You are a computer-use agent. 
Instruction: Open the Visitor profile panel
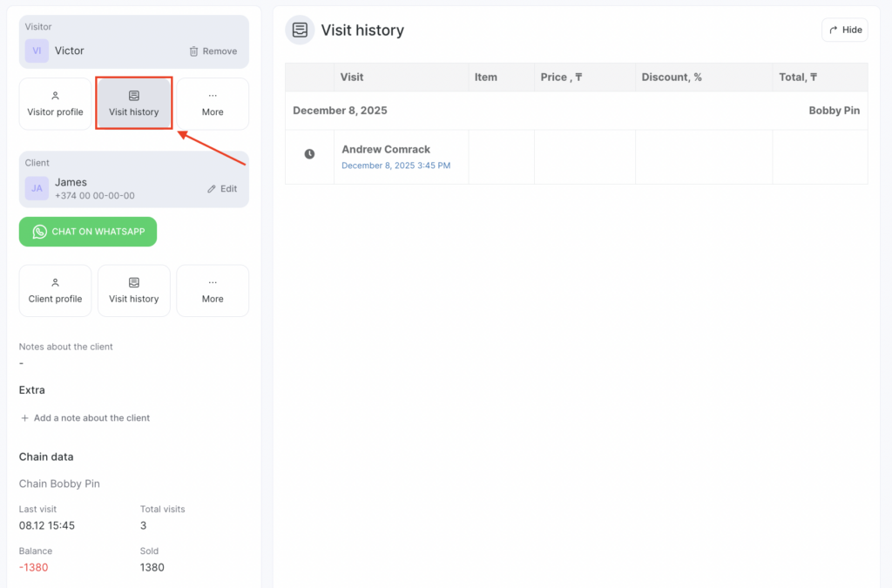pyautogui.click(x=56, y=104)
